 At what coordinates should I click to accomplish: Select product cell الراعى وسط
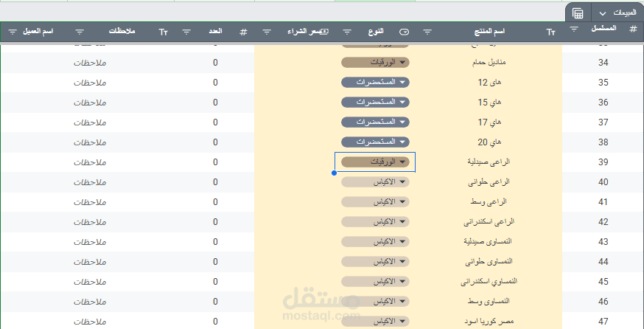489,201
